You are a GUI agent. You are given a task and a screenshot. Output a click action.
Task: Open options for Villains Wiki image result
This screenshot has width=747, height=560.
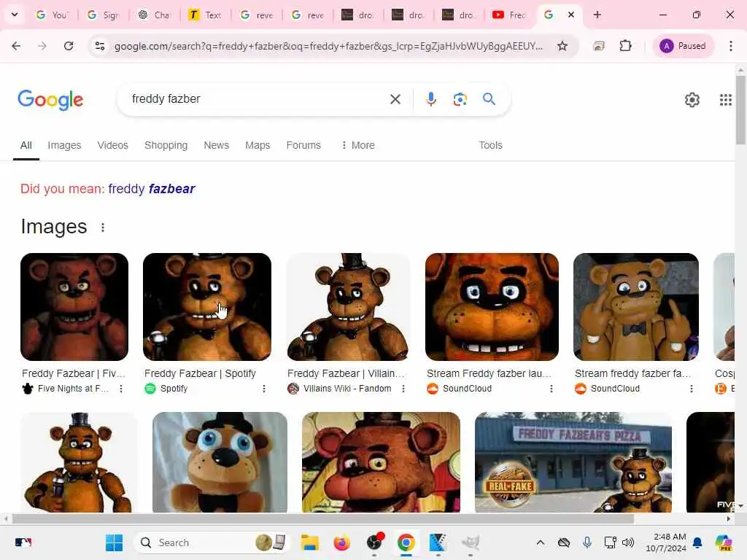tap(403, 389)
